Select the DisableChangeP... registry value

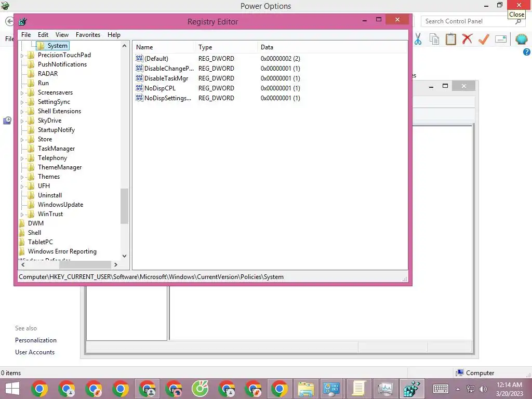(x=165, y=68)
